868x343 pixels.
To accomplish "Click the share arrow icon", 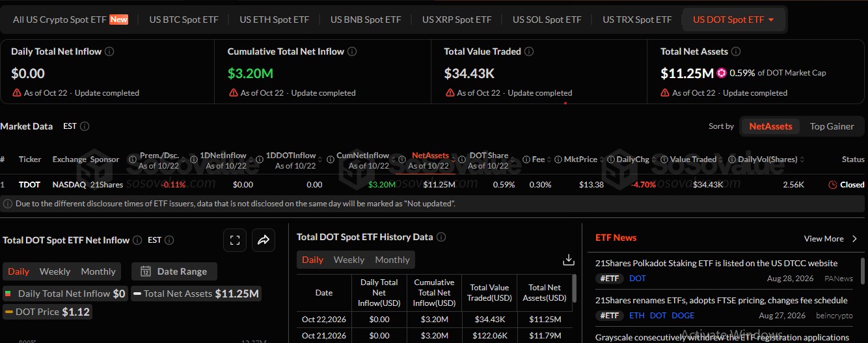I will (264, 240).
